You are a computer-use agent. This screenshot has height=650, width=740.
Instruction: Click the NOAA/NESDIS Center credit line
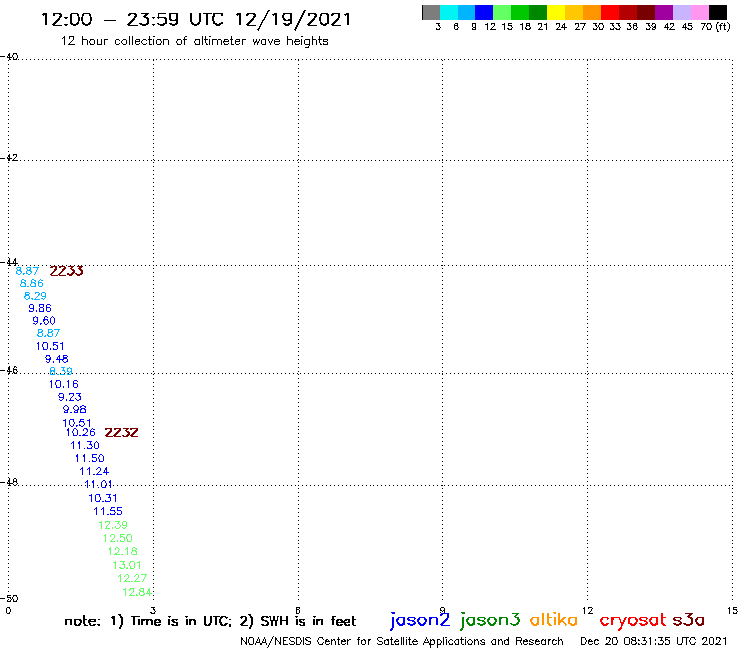click(x=402, y=641)
